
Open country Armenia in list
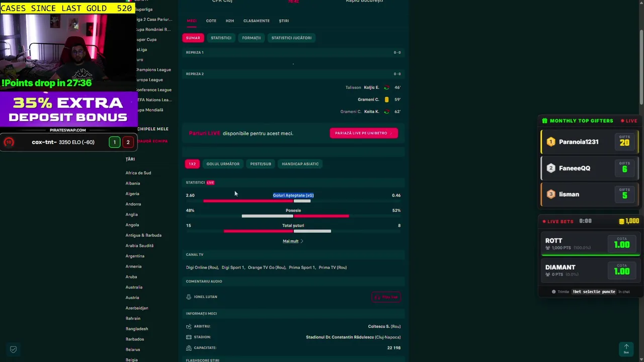[x=133, y=266]
